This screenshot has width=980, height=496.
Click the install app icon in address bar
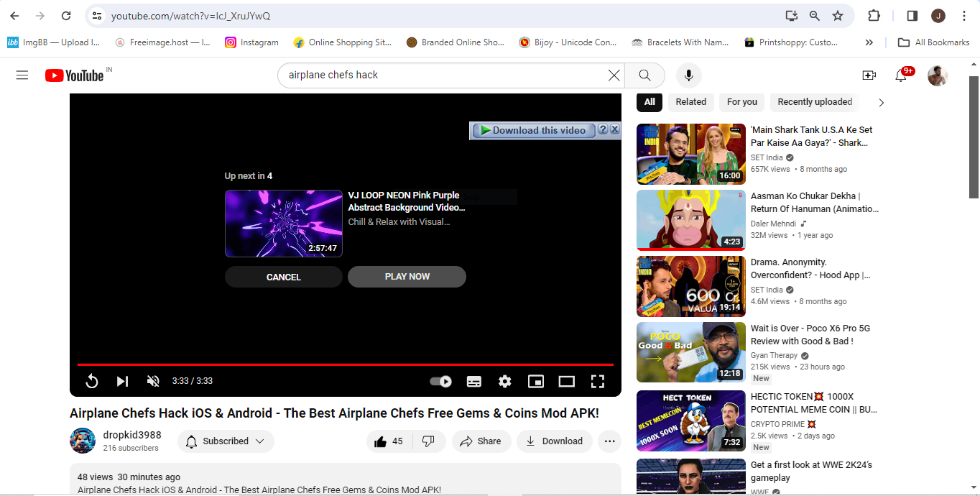click(791, 16)
